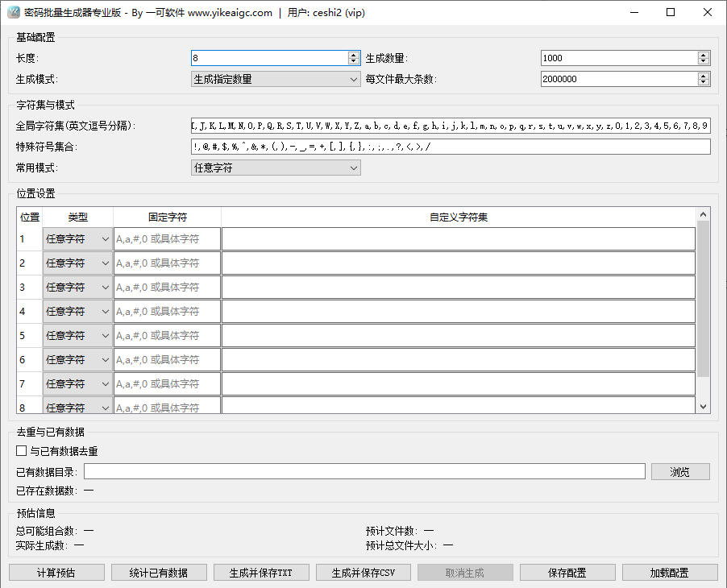The height and width of the screenshot is (588, 727).
Task: Decrement the 生成数量 spinner
Action: click(x=703, y=61)
